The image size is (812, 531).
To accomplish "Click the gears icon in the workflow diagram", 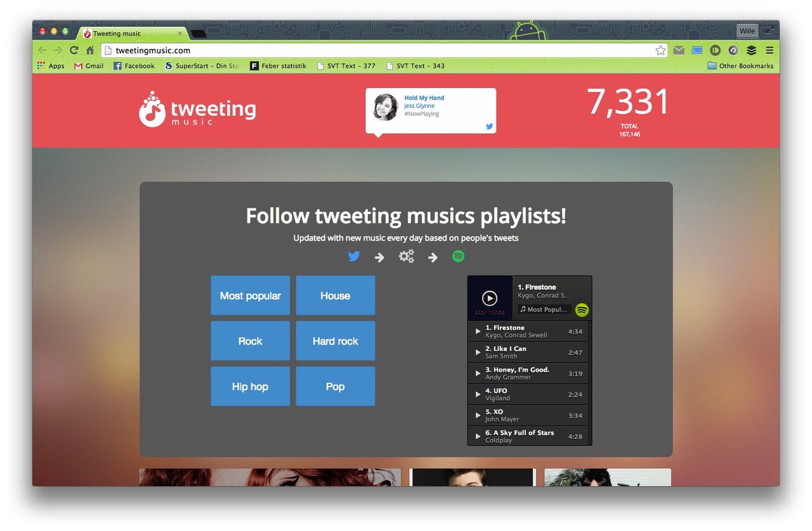I will point(406,256).
